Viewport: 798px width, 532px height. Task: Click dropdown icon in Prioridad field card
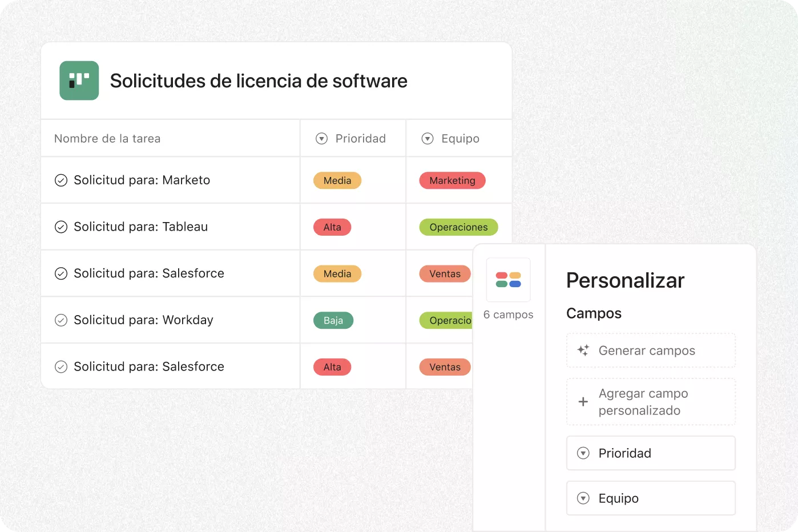[583, 453]
